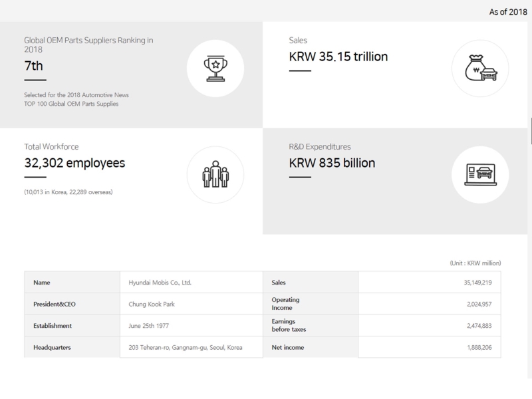Click the 'Establishment' table header cell
Viewport: 532px width, 399px height.
72,326
